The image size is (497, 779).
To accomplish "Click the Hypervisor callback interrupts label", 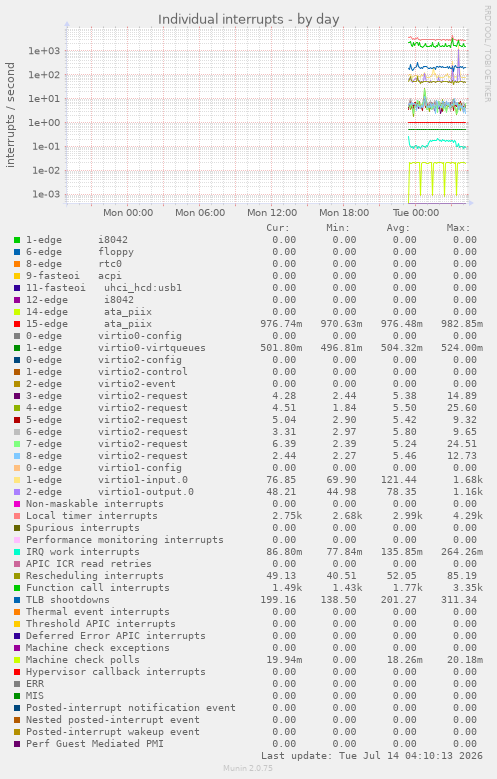I will tap(116, 672).
